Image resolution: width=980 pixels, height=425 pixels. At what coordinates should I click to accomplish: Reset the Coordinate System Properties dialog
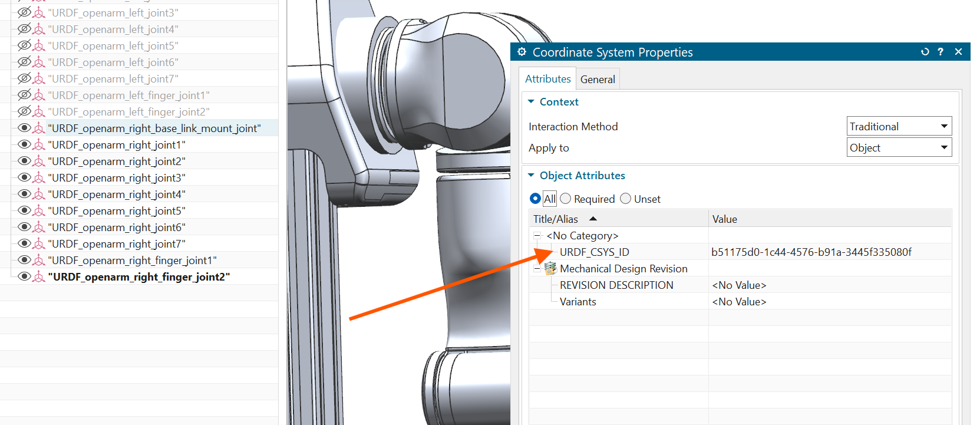[925, 52]
